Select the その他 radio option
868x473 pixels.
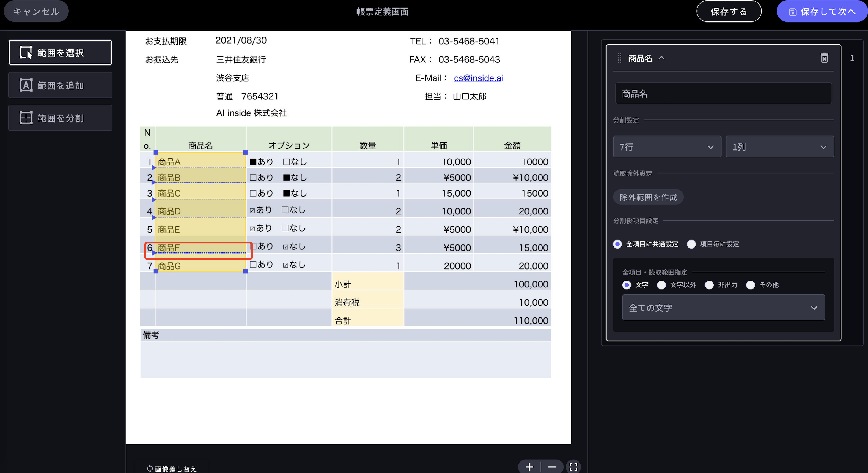[750, 285]
